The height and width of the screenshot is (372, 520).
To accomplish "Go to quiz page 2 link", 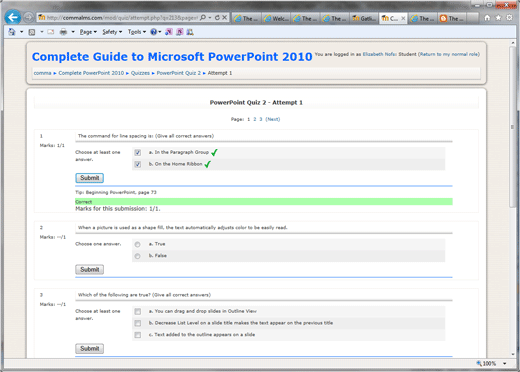I will pos(255,119).
